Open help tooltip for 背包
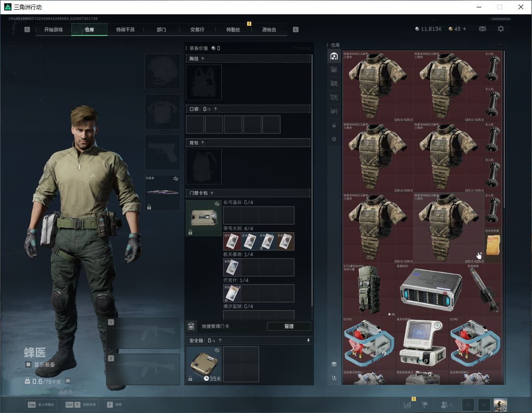 tap(202, 142)
